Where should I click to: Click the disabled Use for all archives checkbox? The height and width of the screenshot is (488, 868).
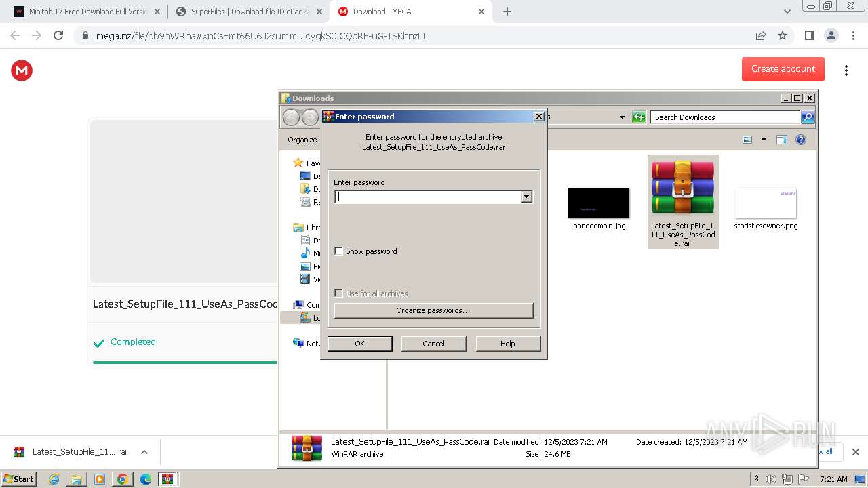tap(339, 293)
